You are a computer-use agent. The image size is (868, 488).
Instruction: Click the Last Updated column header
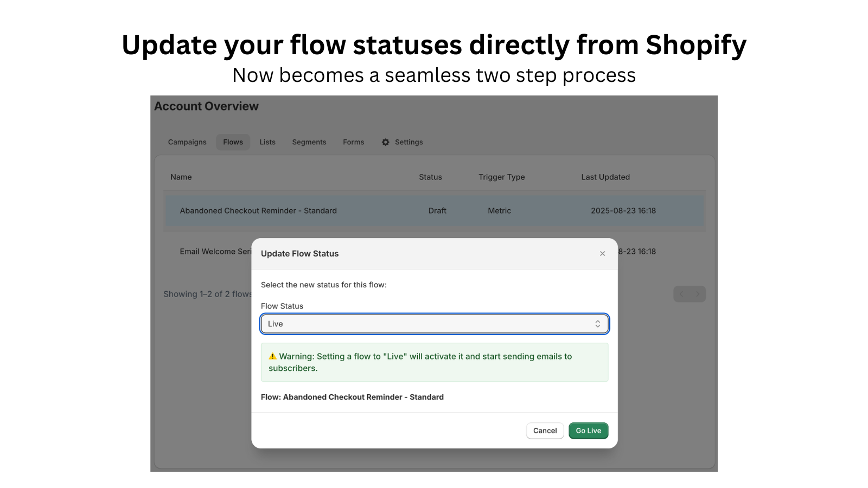tap(605, 177)
